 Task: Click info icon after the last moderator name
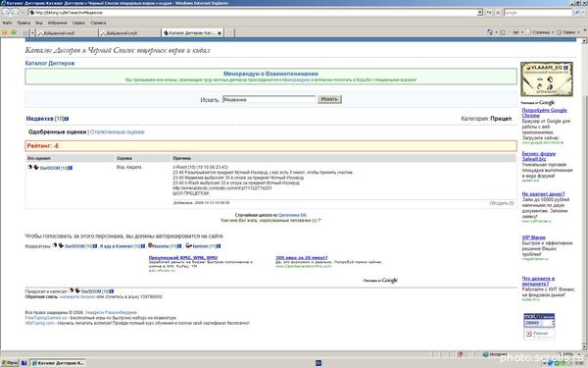pos(219,246)
